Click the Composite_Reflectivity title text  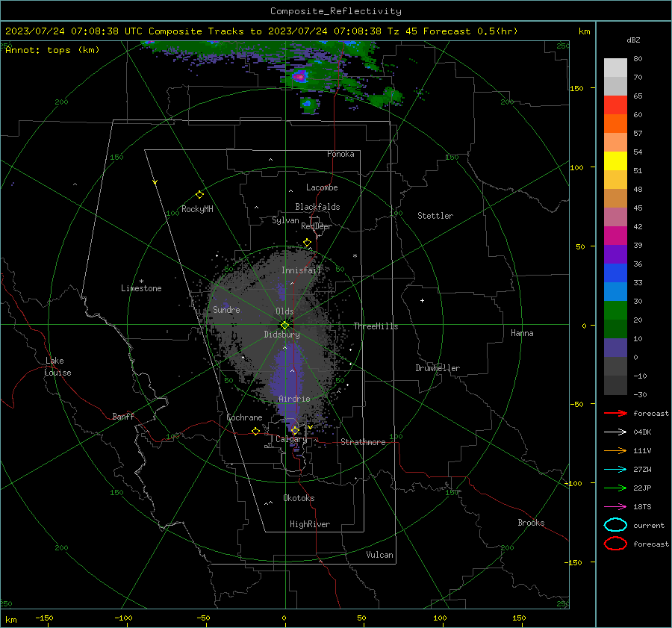(x=336, y=11)
